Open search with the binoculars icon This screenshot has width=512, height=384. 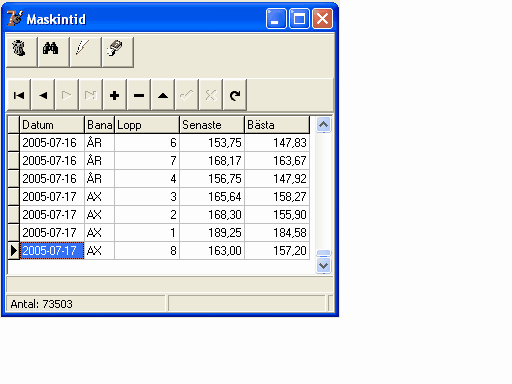pyautogui.click(x=53, y=52)
